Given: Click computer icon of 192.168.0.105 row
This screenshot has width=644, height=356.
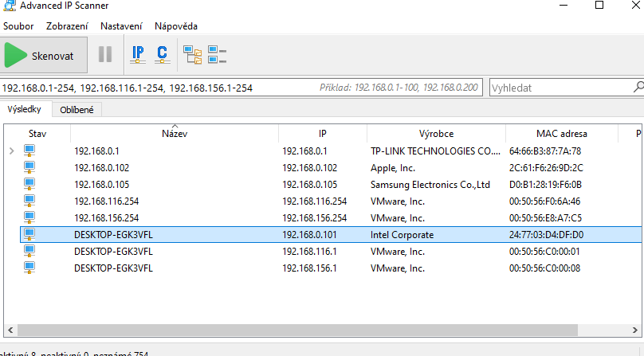Looking at the screenshot, I should [29, 184].
